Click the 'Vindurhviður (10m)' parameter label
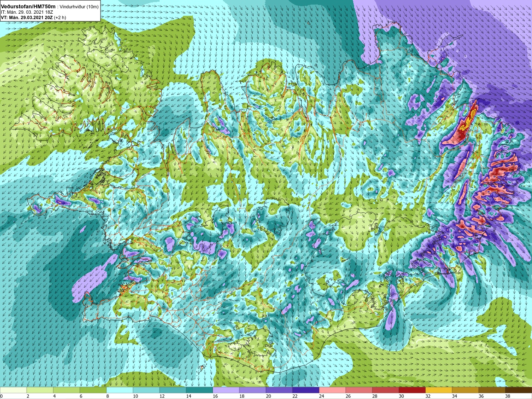532x399 pixels. click(x=79, y=7)
